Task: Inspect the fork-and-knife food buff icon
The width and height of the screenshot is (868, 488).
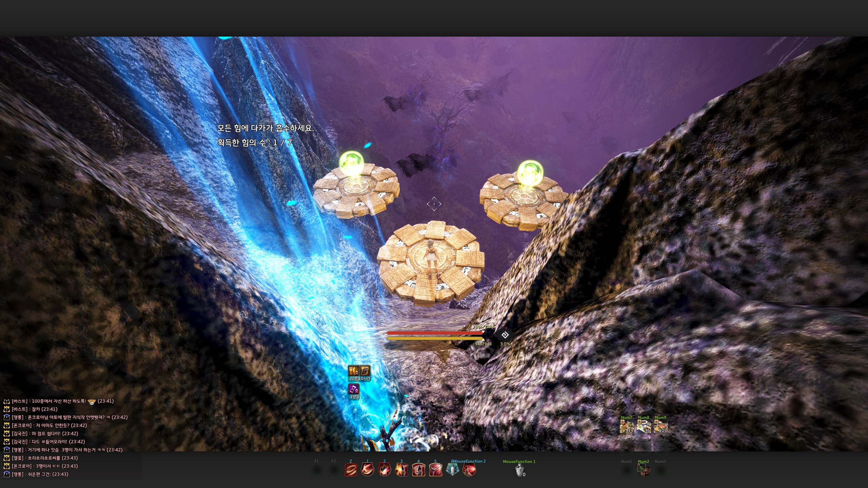Action: click(354, 371)
